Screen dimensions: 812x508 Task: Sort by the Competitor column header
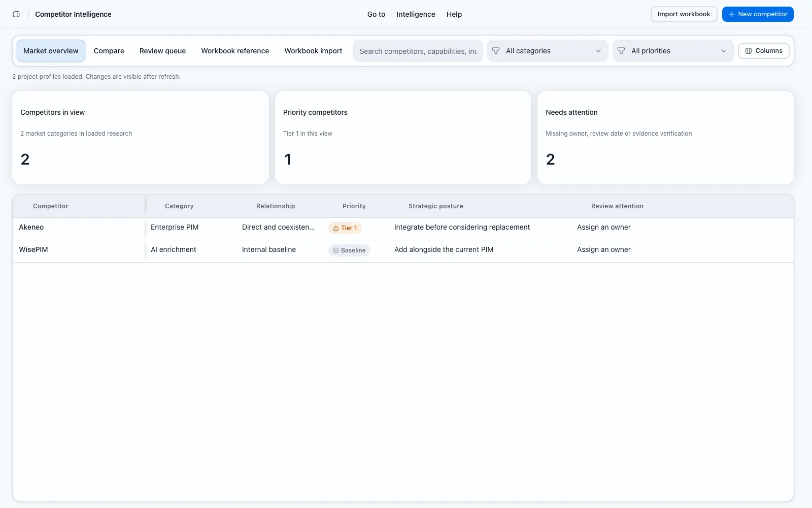[79, 206]
